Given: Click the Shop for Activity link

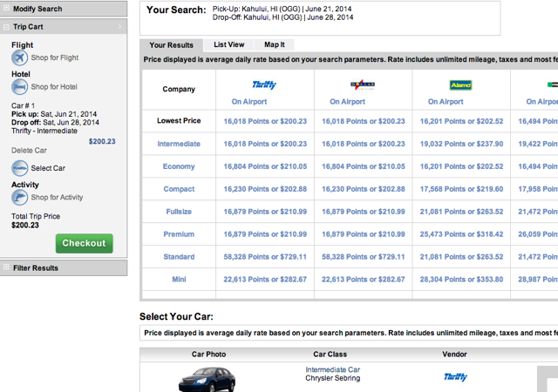Looking at the screenshot, I should click(x=57, y=198).
